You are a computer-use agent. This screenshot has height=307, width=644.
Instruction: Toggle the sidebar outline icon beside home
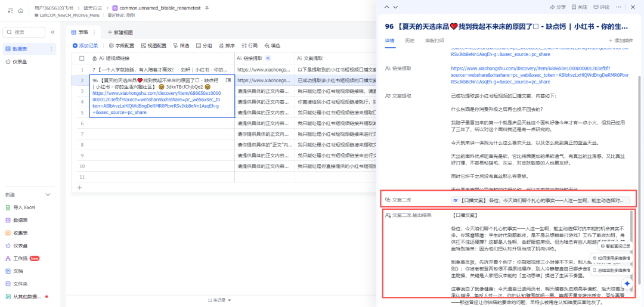tap(10, 11)
